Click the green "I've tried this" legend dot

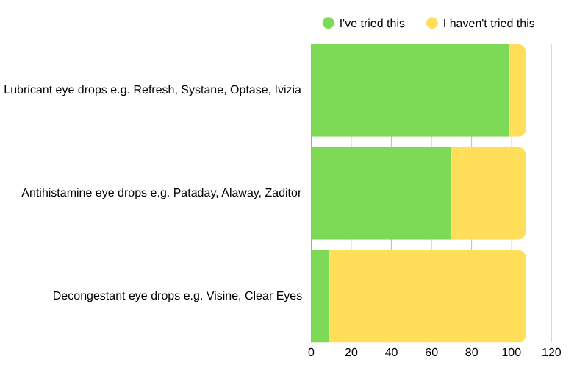click(x=329, y=23)
